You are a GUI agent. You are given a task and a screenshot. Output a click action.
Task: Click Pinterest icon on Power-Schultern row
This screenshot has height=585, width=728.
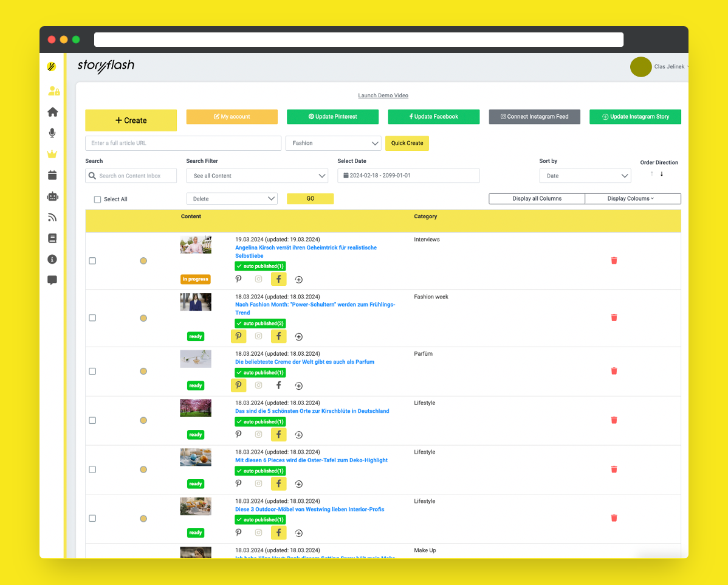pyautogui.click(x=238, y=336)
